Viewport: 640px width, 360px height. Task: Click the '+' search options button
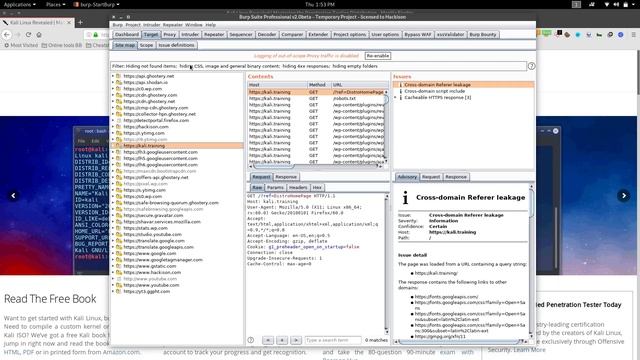click(x=282, y=340)
